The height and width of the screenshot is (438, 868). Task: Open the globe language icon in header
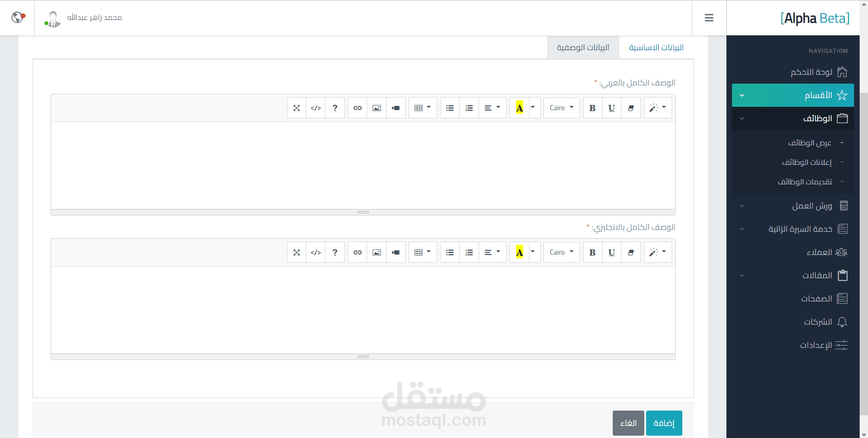coord(18,18)
